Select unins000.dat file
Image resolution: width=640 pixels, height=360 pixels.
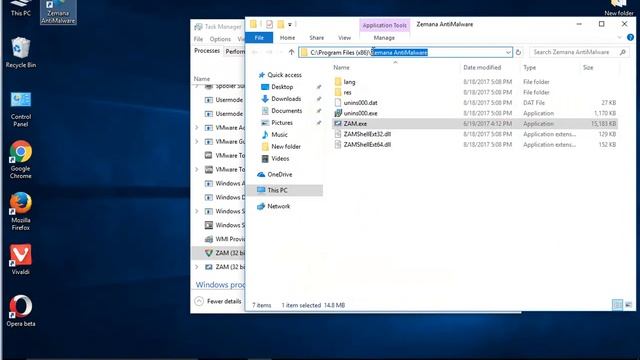coord(360,103)
